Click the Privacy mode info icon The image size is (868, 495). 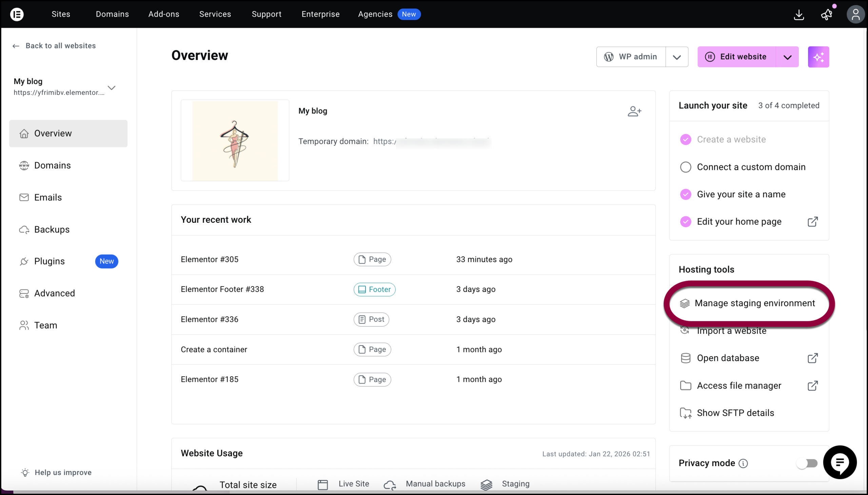point(743,463)
